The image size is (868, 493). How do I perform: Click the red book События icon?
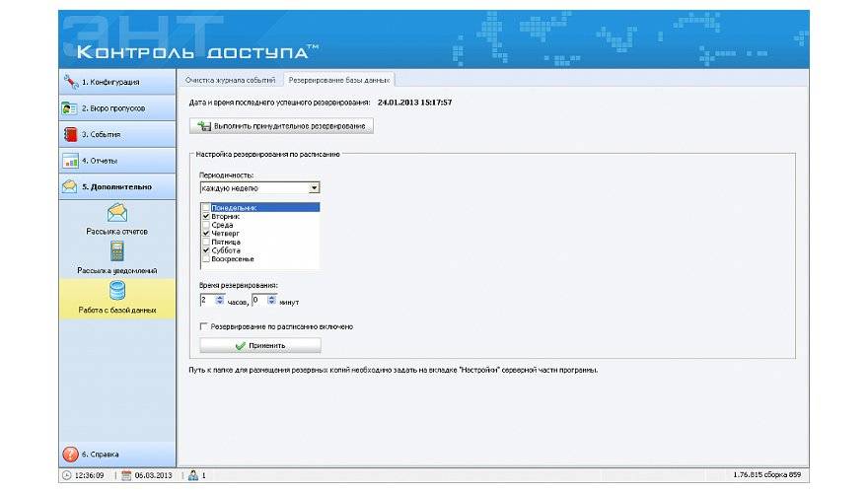(x=70, y=134)
